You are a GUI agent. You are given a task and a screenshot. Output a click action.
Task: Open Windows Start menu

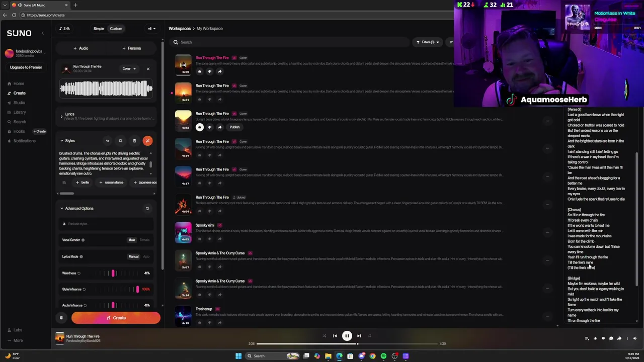tap(238, 356)
